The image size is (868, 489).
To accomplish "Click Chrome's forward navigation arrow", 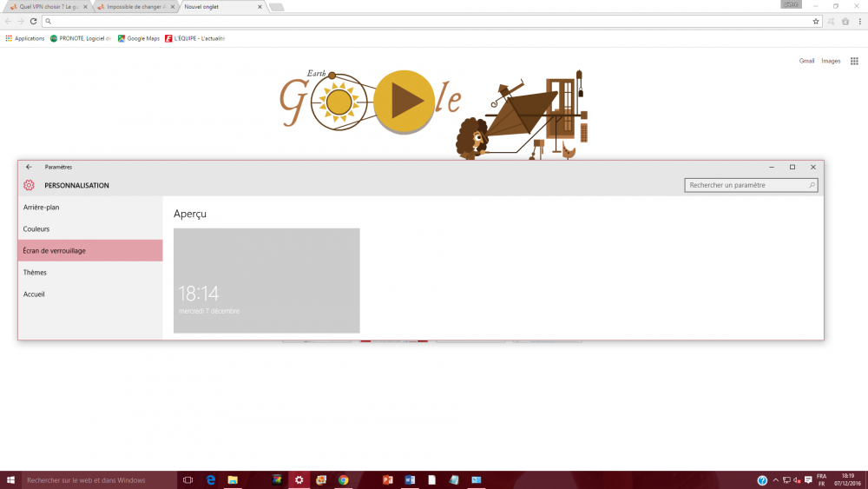I will (x=21, y=21).
